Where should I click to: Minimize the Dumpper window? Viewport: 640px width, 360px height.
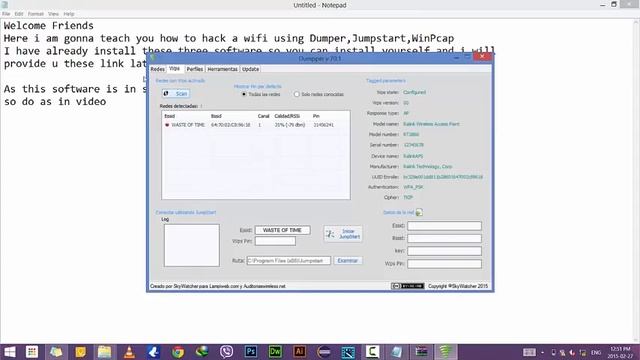[456, 58]
